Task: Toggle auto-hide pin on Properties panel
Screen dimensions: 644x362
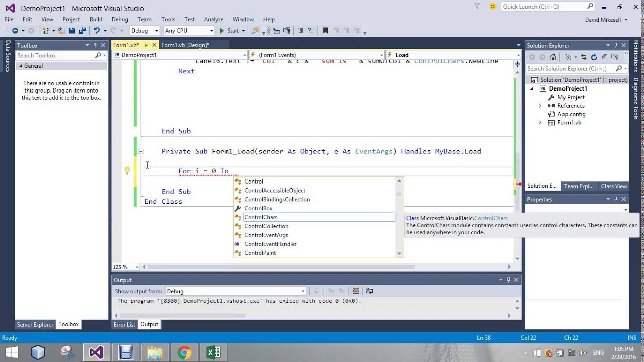Action: pyautogui.click(x=616, y=199)
